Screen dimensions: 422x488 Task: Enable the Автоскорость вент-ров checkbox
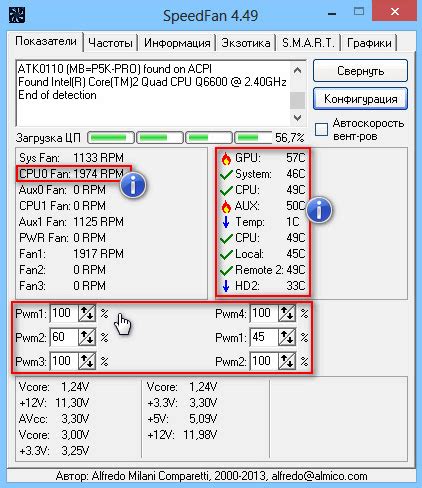click(x=321, y=129)
